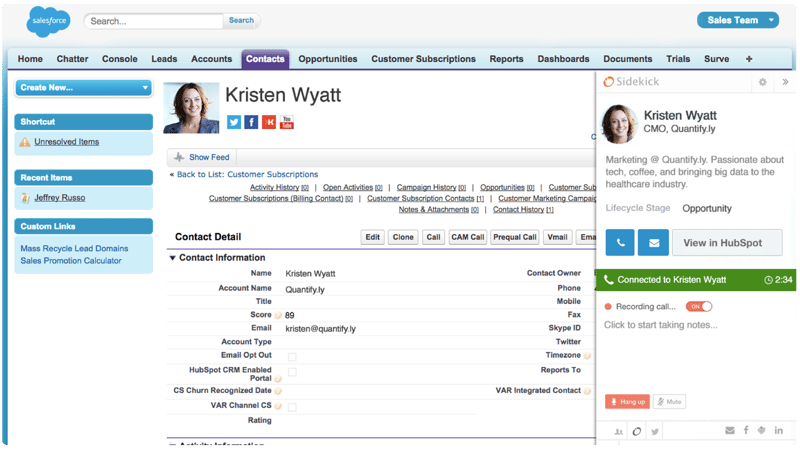
Task: Open the Klout icon under contact name
Action: point(269,122)
